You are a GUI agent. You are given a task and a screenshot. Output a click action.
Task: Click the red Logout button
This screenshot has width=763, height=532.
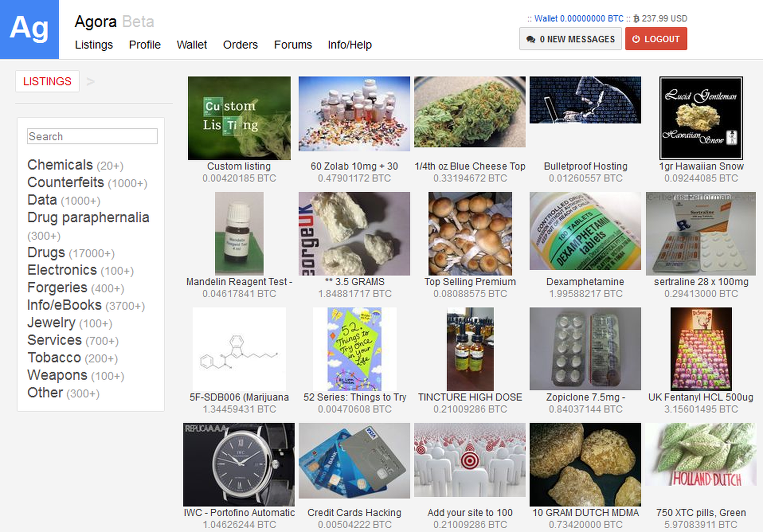(656, 39)
